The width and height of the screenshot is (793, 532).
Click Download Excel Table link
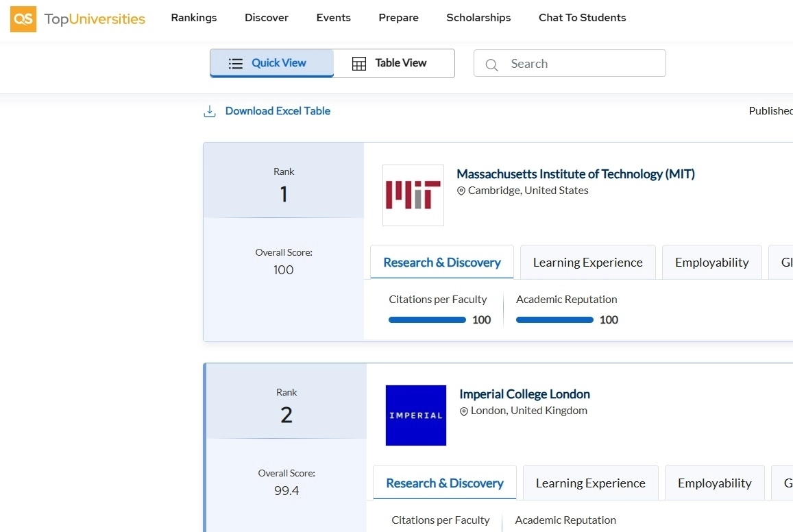278,111
